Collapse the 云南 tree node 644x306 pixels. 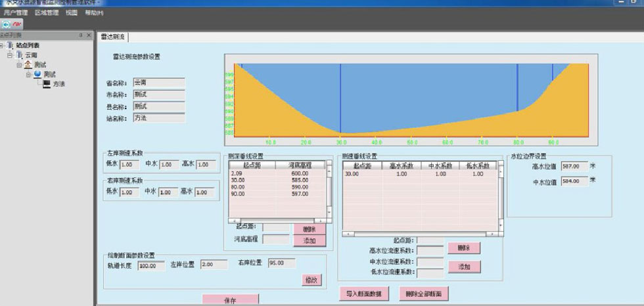pos(10,55)
